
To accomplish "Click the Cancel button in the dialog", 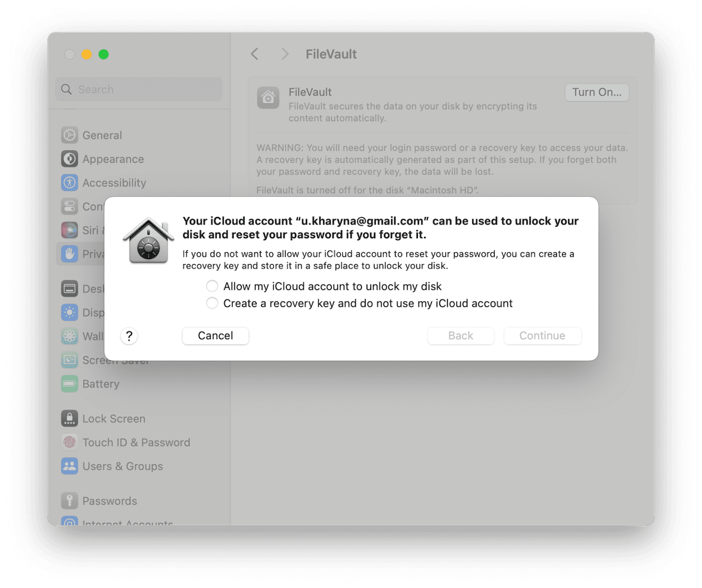I will [x=215, y=336].
